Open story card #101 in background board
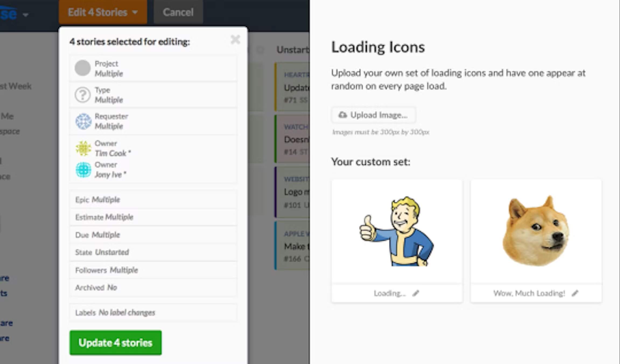The height and width of the screenshot is (364, 620). click(292, 192)
